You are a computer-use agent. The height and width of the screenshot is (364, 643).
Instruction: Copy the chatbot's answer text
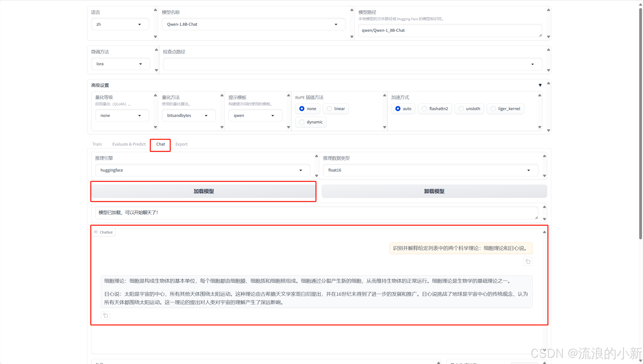click(105, 315)
